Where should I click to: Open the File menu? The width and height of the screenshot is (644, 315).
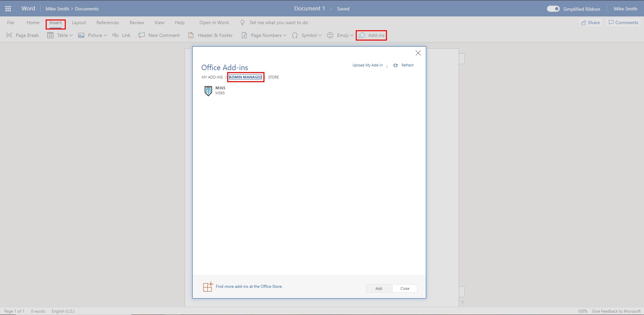11,22
